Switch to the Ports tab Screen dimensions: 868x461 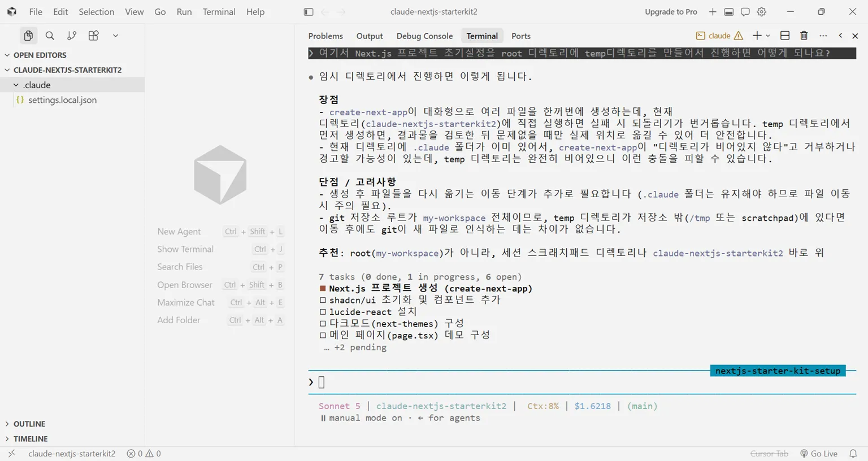[x=521, y=36]
